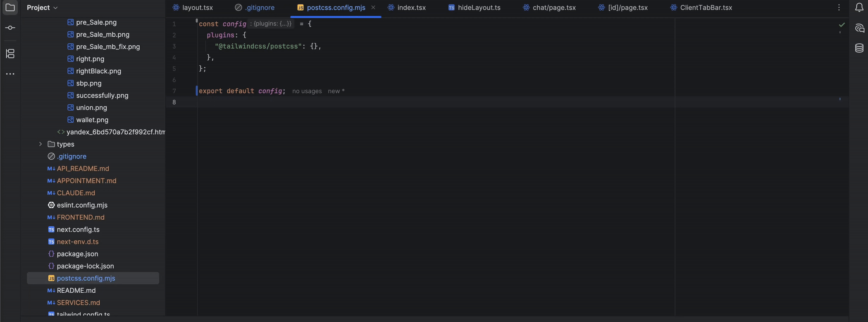Screen dimensions: 868x322
Task: Switch to the [id]/page.tsx tab
Action: [623, 7]
